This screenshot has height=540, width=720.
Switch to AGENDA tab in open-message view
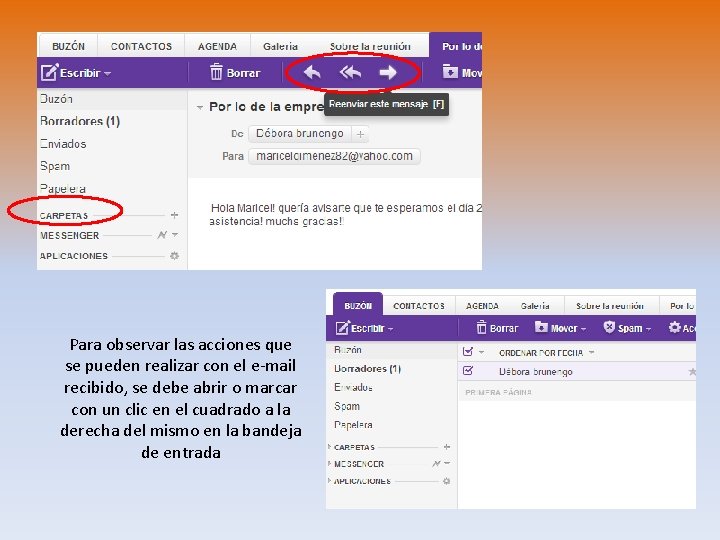[x=217, y=46]
